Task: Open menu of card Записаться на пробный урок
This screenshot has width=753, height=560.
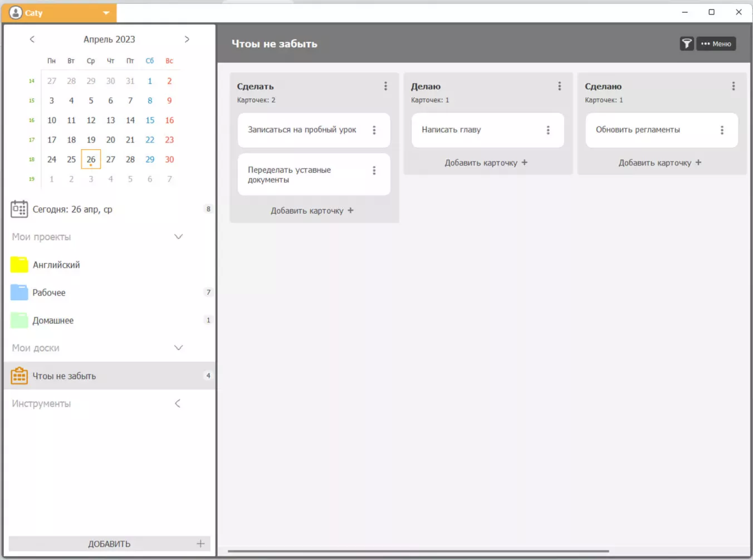Action: (374, 130)
